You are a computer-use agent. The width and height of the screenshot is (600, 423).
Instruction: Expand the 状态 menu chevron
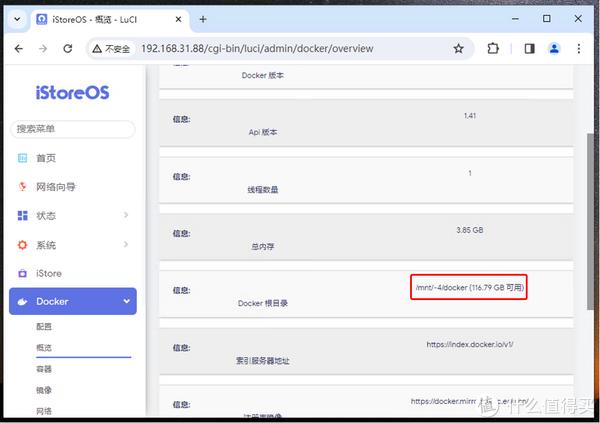click(x=126, y=215)
